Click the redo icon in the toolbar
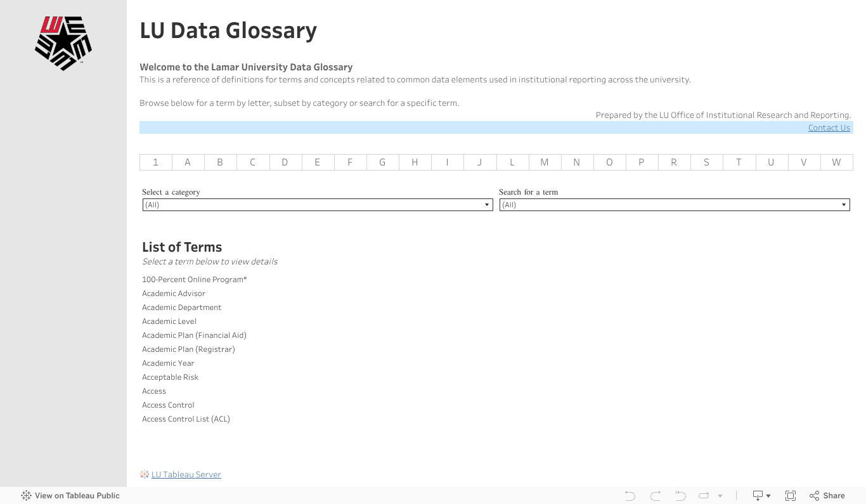The height and width of the screenshot is (504, 866). click(656, 496)
